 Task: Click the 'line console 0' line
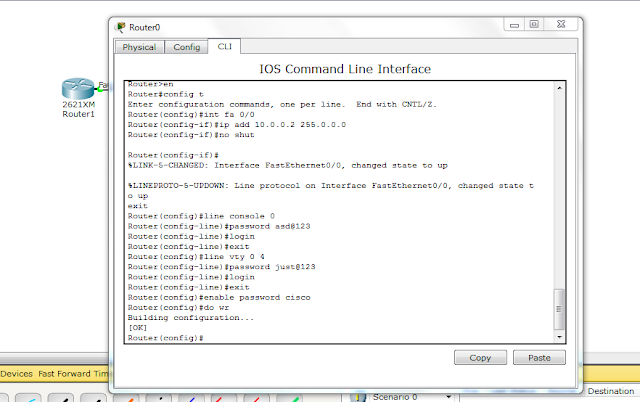201,216
